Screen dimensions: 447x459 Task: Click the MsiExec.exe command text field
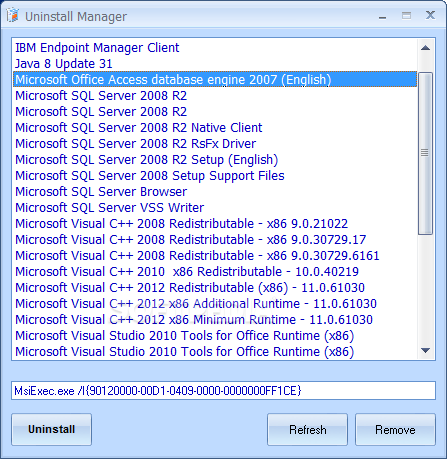coord(223,390)
